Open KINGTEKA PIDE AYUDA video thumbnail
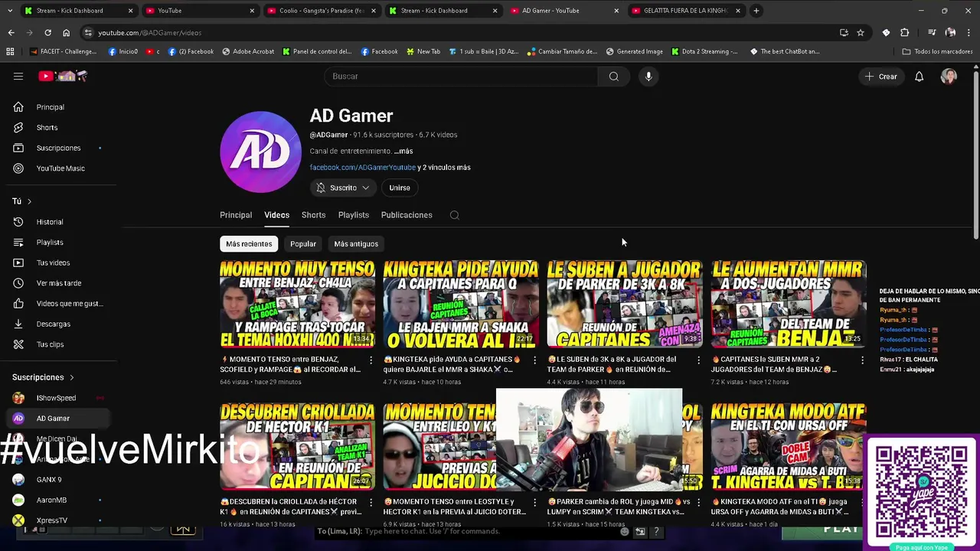Screen dimensions: 980x551 (461, 305)
